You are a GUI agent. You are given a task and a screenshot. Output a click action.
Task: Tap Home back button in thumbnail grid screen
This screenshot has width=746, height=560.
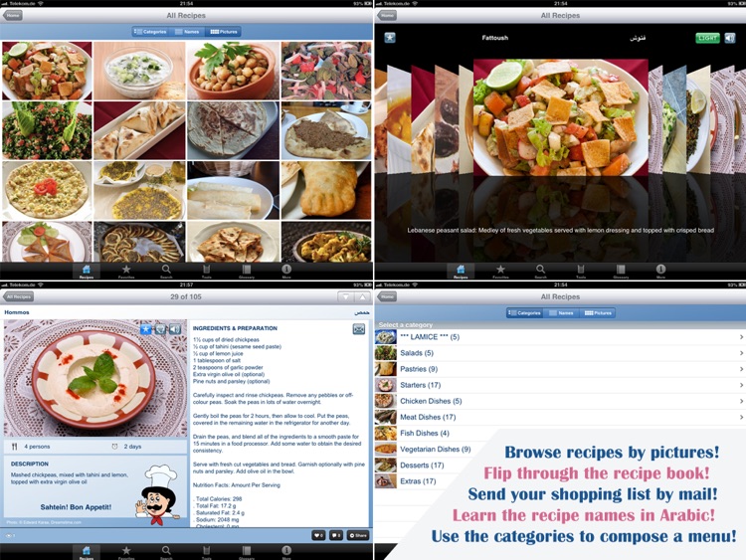click(x=12, y=15)
